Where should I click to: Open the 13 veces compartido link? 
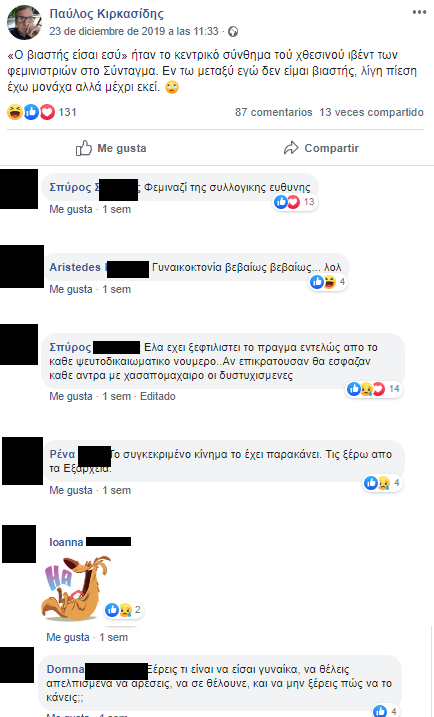[x=371, y=112]
